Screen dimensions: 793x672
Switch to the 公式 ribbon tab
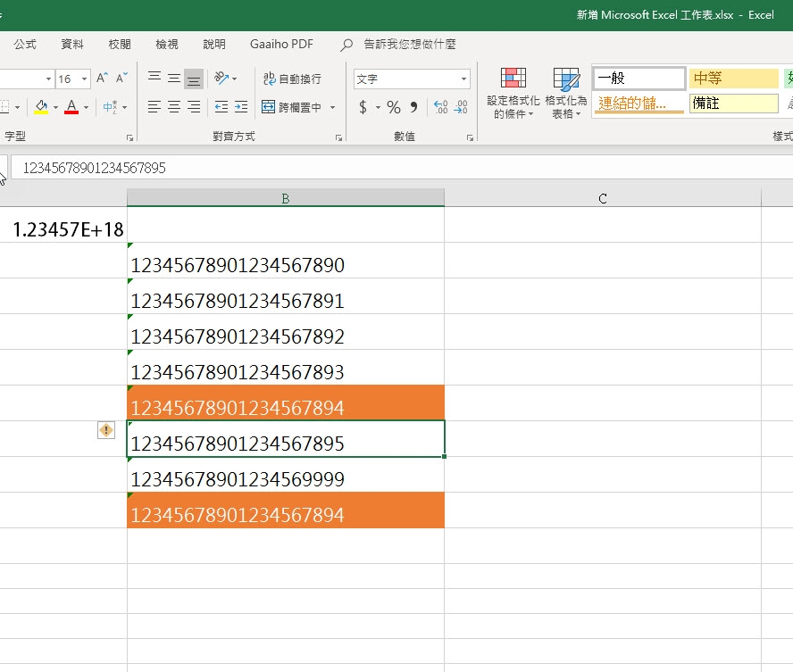coord(25,44)
